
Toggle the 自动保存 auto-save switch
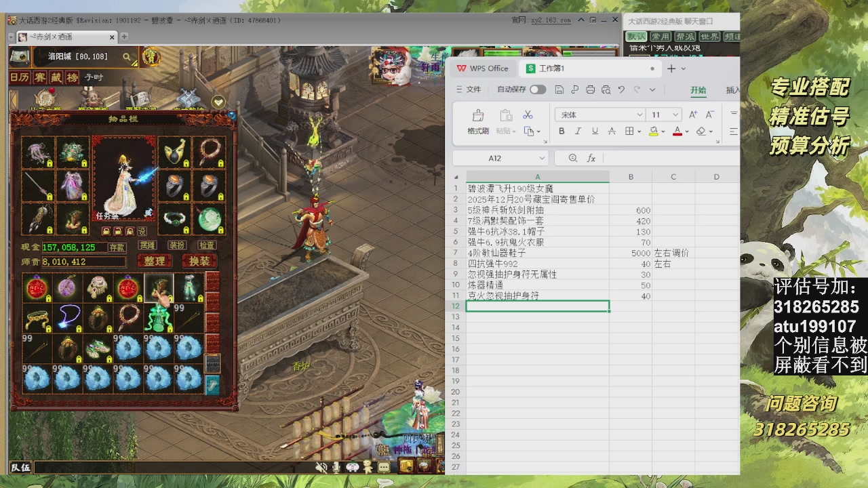point(537,89)
